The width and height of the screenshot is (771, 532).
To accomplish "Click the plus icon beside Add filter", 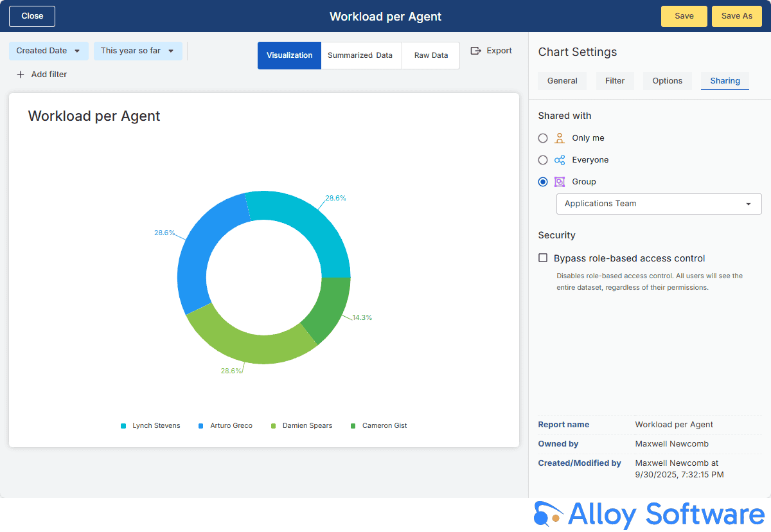I will click(21, 75).
